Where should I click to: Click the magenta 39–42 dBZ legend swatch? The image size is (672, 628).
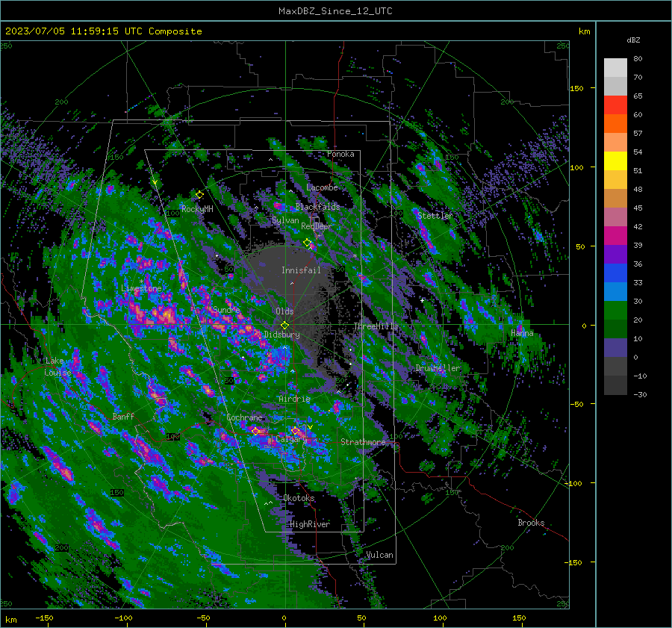pos(615,235)
